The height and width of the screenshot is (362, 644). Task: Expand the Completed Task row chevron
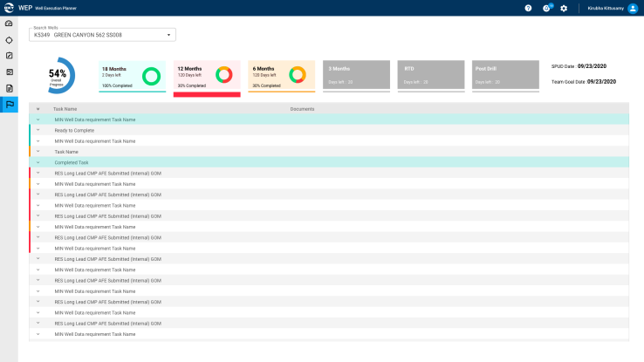38,162
